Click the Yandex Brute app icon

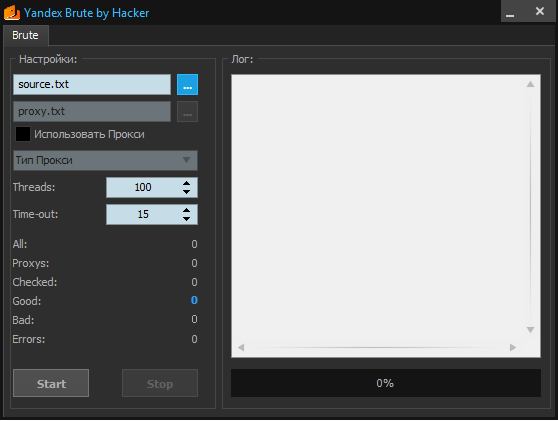click(x=12, y=13)
